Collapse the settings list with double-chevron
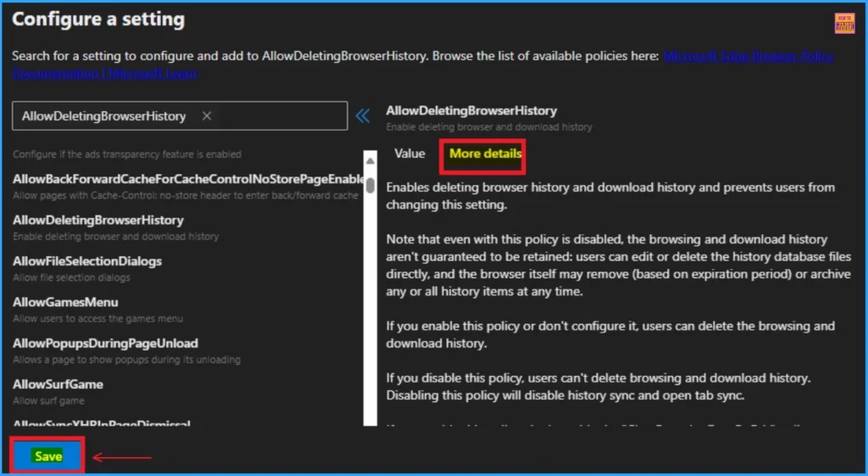This screenshot has height=476, width=868. coord(363,115)
